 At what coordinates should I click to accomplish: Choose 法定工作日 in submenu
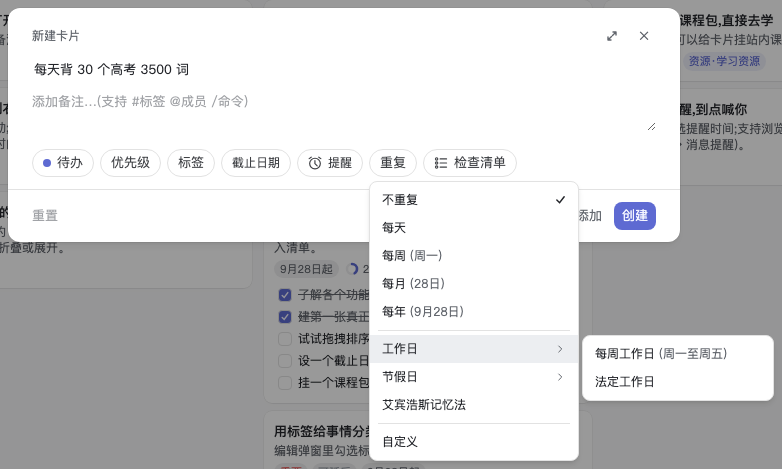pos(678,382)
